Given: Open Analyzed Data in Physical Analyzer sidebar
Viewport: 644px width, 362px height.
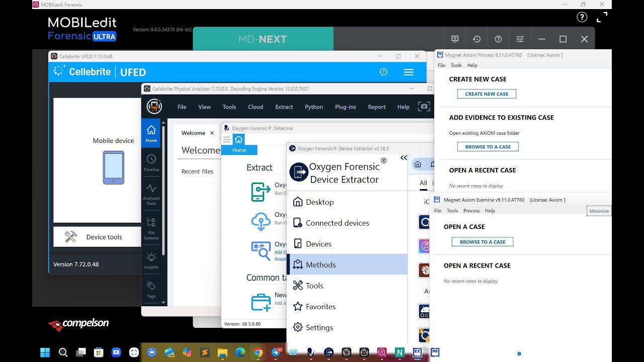Looking at the screenshot, I should (x=151, y=195).
